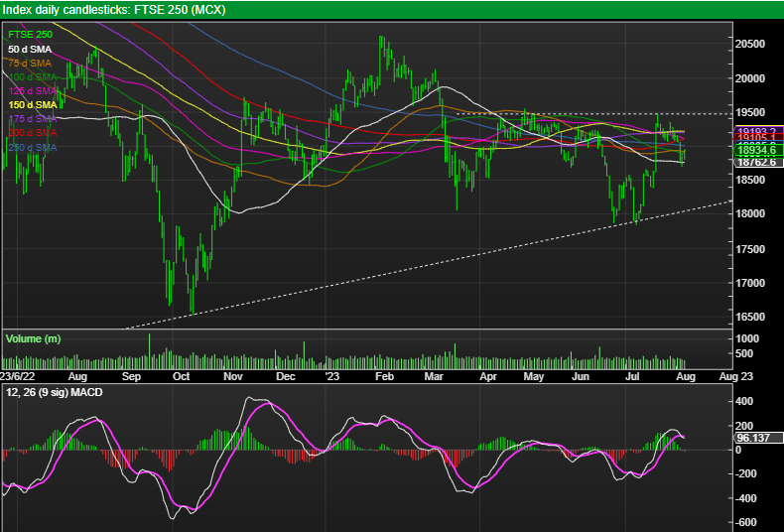
Task: Click the Aug 23 date label
Action: (735, 376)
